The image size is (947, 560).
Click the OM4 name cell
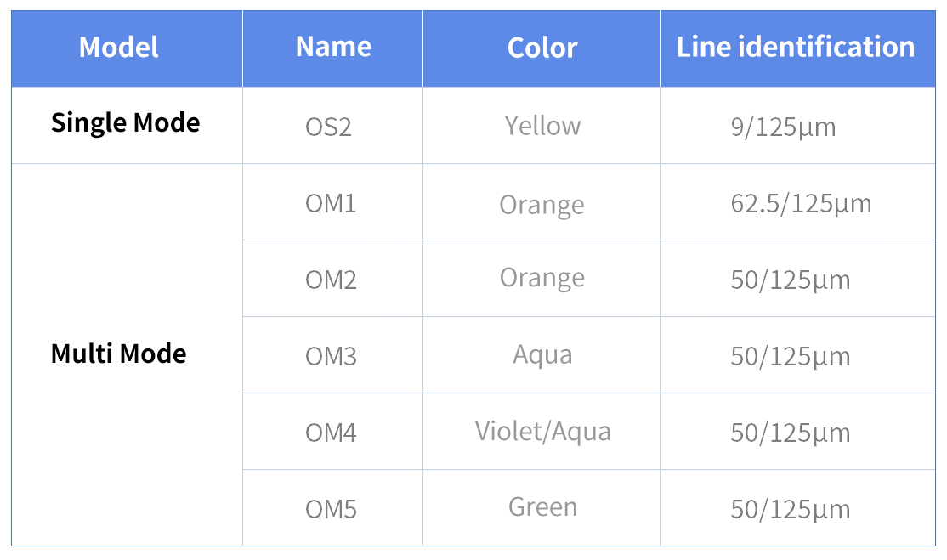pyautogui.click(x=332, y=432)
